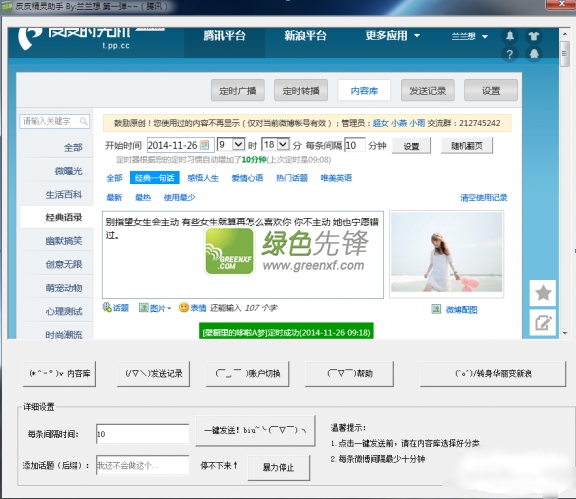Click the scrollbar up arrow on right
Viewport: 576px width, 499px height.
[565, 34]
